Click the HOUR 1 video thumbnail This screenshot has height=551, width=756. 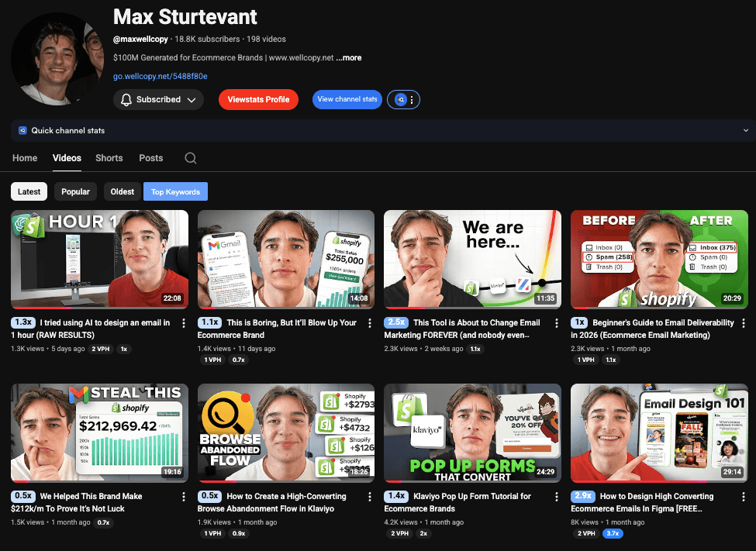(x=99, y=260)
